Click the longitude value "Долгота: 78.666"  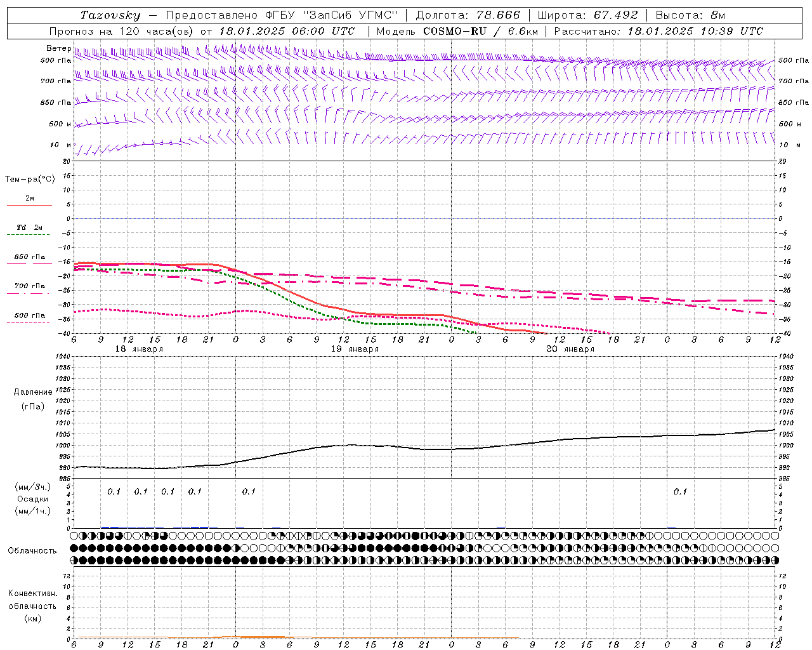468,15
